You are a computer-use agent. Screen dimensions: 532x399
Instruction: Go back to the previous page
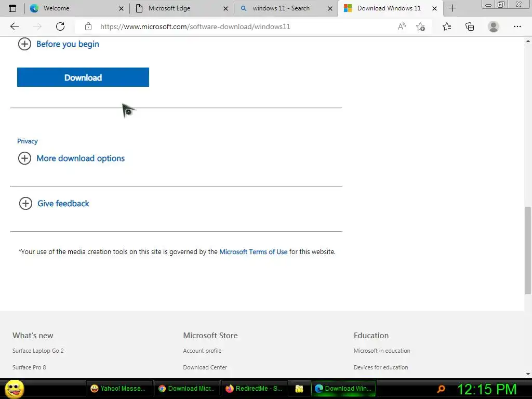pos(14,26)
